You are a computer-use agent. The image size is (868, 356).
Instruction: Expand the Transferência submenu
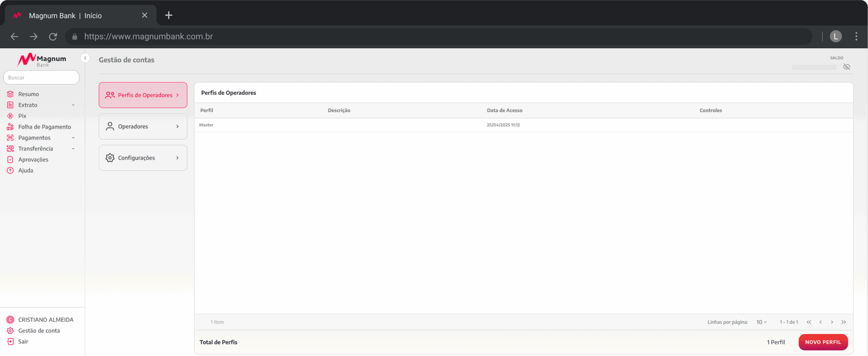click(73, 149)
